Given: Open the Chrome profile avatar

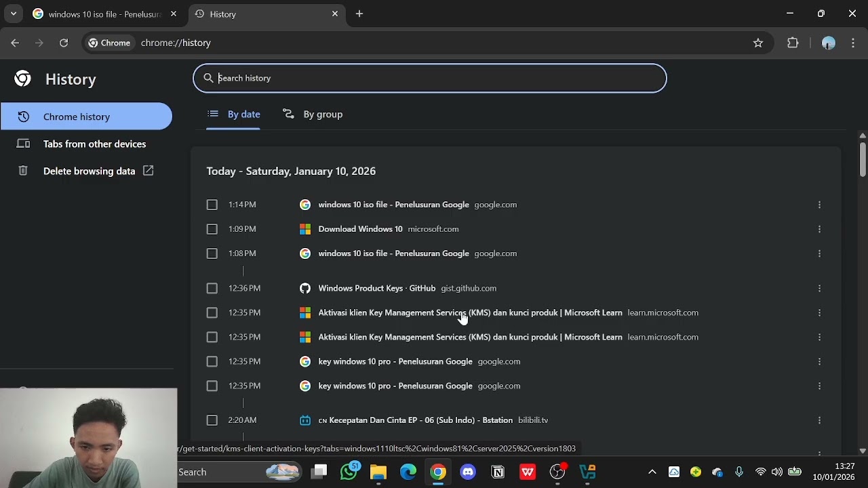Looking at the screenshot, I should 828,43.
